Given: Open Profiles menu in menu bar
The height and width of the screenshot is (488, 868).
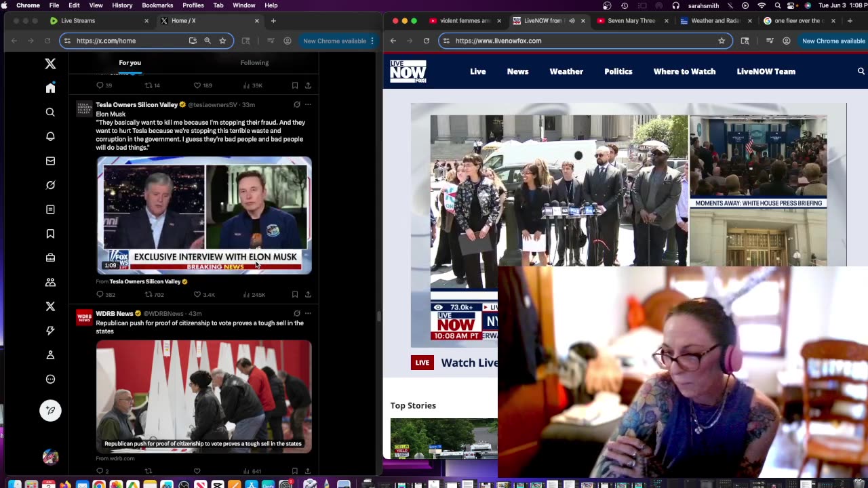Looking at the screenshot, I should pos(193,5).
